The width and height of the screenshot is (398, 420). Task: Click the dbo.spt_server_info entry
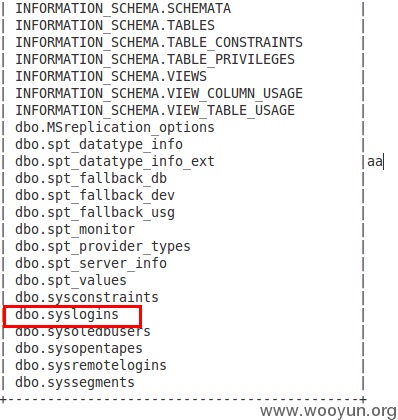tap(91, 263)
